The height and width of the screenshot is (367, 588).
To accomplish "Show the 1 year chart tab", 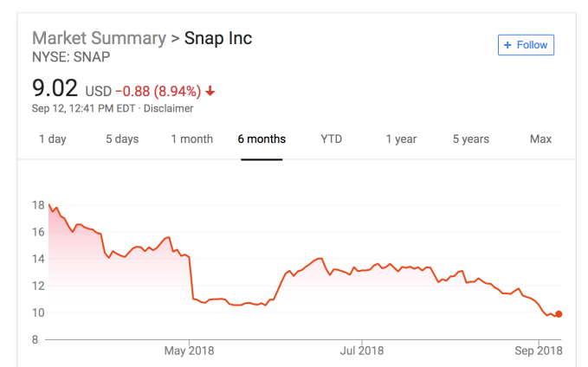I will click(x=401, y=139).
